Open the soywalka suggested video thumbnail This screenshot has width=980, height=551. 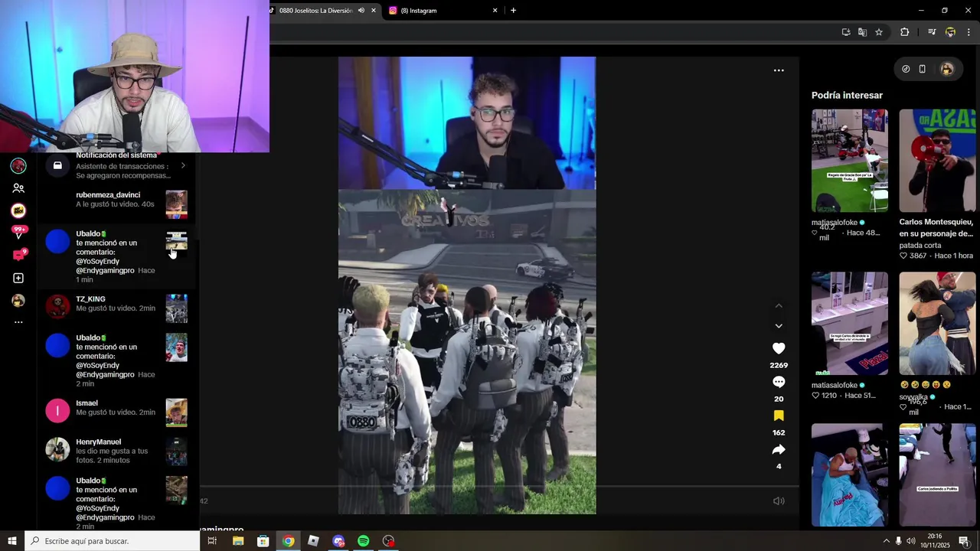coord(937,324)
